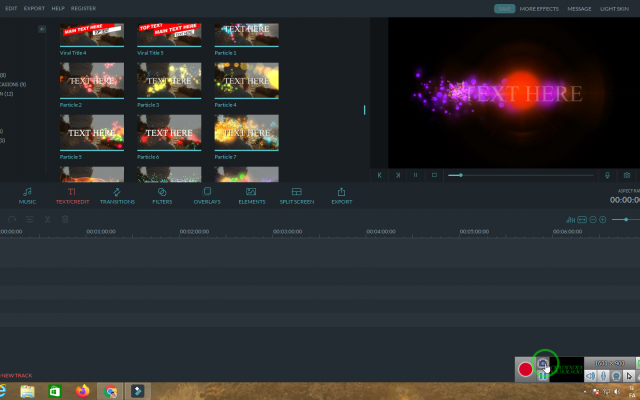640x400 pixels.
Task: Toggle the screen recorder system audio button
Action: (591, 376)
